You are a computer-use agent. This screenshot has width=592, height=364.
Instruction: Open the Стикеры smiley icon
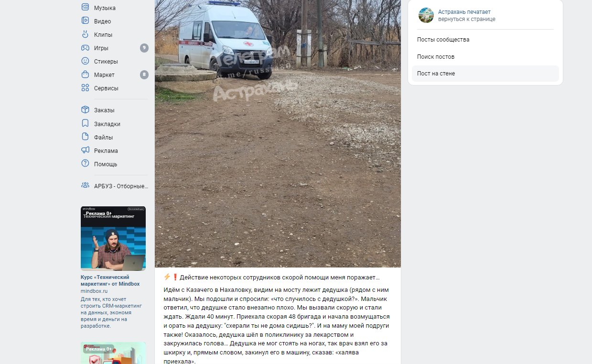[x=85, y=61]
